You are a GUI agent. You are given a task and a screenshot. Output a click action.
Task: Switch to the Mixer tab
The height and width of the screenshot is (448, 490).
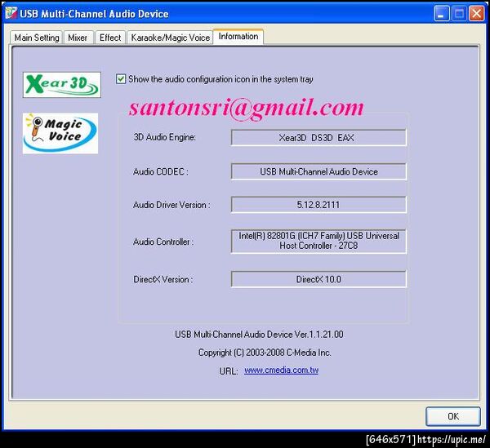point(78,38)
